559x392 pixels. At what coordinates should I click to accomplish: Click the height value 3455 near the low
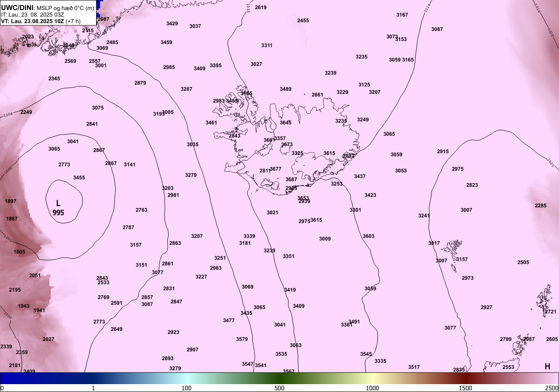tap(79, 178)
